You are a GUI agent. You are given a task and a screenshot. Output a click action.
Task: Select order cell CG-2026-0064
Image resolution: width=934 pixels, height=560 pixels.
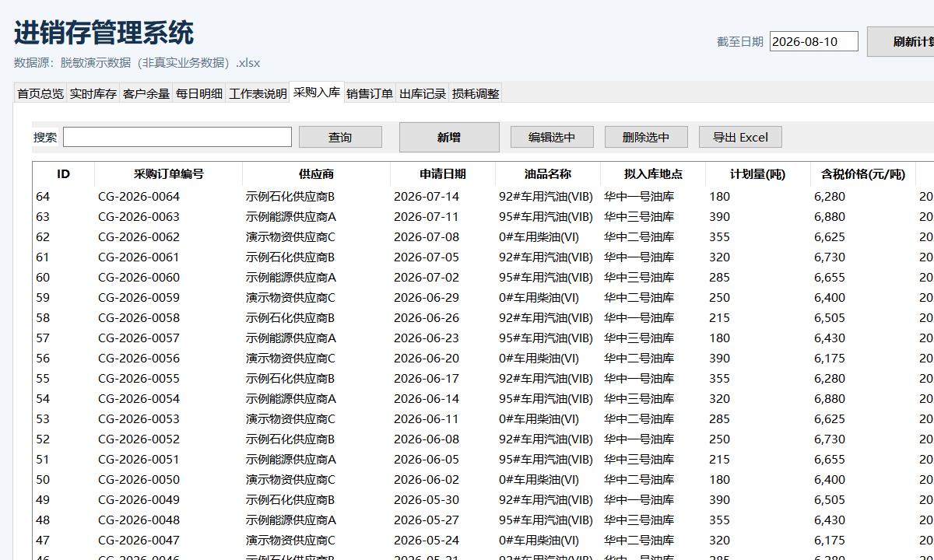139,196
